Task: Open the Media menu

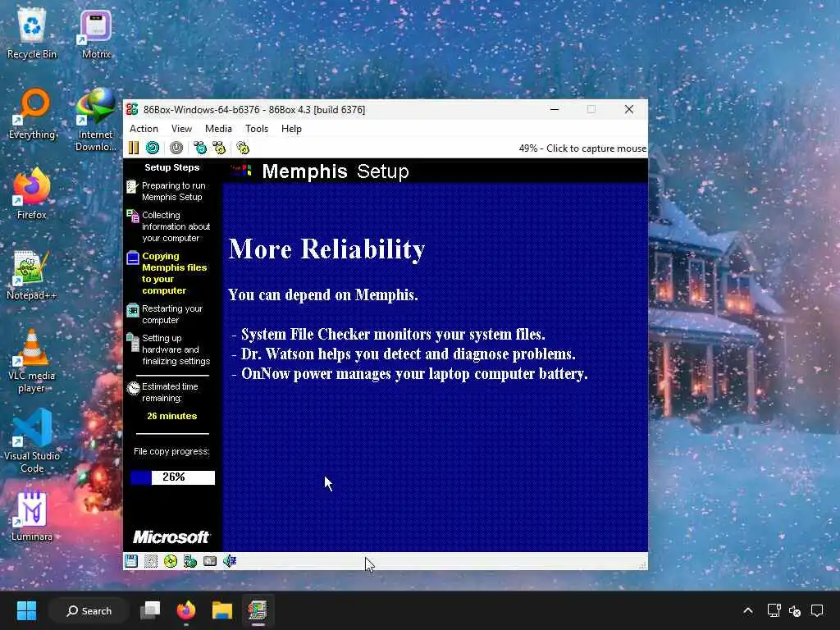Action: [x=218, y=129]
